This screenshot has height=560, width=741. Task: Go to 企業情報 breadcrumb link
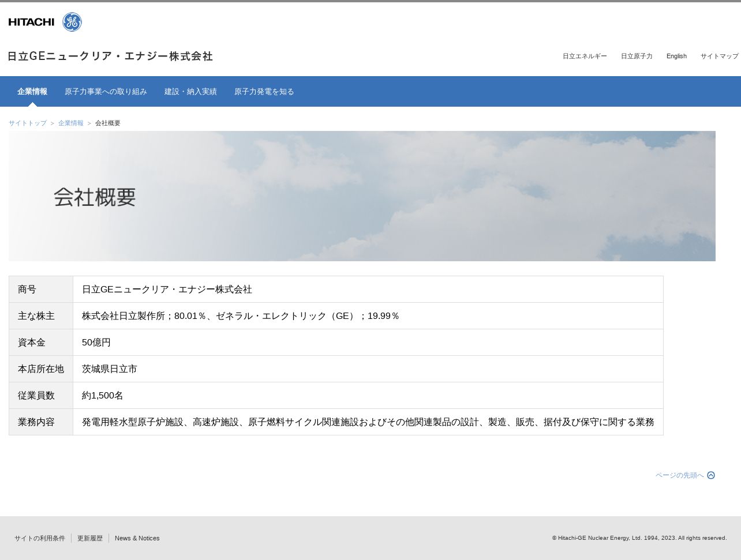tap(71, 123)
